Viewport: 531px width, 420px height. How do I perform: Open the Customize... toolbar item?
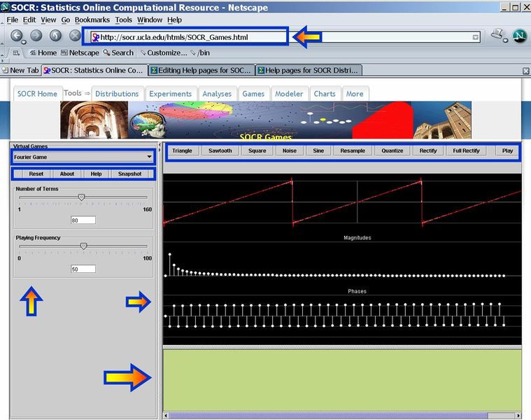tap(164, 52)
